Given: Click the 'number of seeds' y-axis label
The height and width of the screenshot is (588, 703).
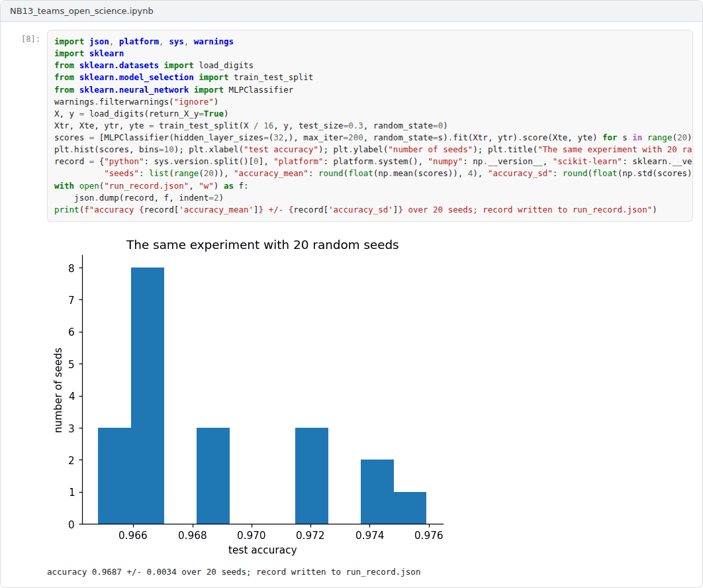Looking at the screenshot, I should pyautogui.click(x=58, y=390).
